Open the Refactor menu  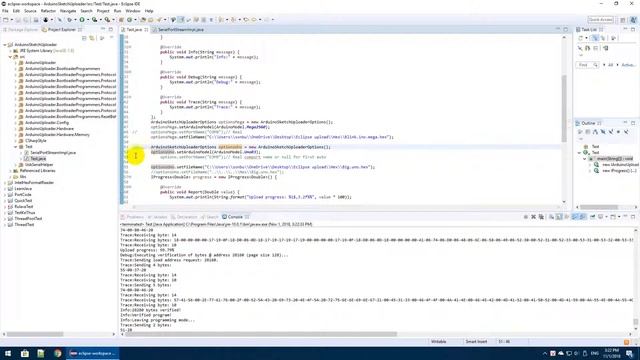[48, 11]
